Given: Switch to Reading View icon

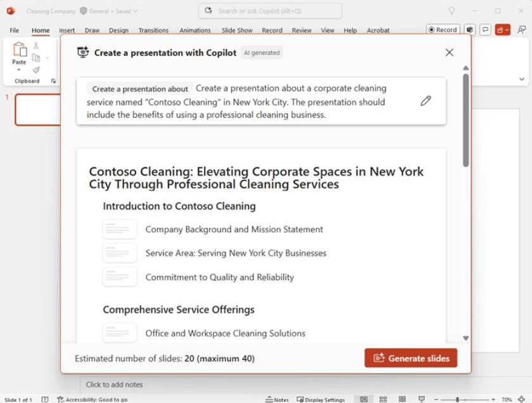Looking at the screenshot, I should [x=402, y=399].
